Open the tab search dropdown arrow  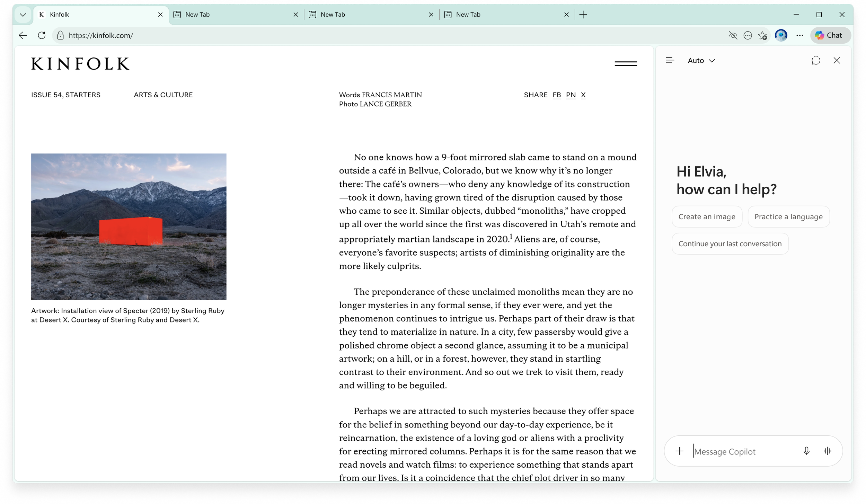(x=23, y=15)
